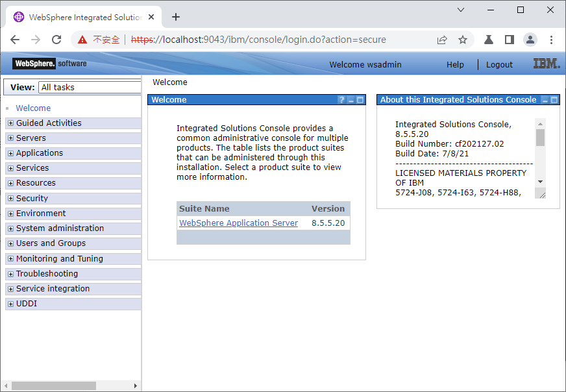Open the Chrome profile avatar
Screen dimensions: 566x392
(530, 40)
